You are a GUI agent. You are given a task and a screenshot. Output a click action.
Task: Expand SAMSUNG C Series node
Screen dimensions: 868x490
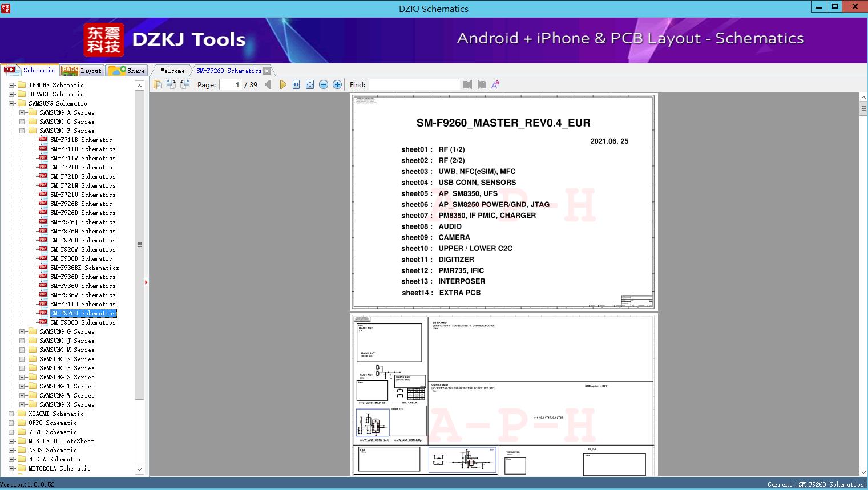point(22,122)
